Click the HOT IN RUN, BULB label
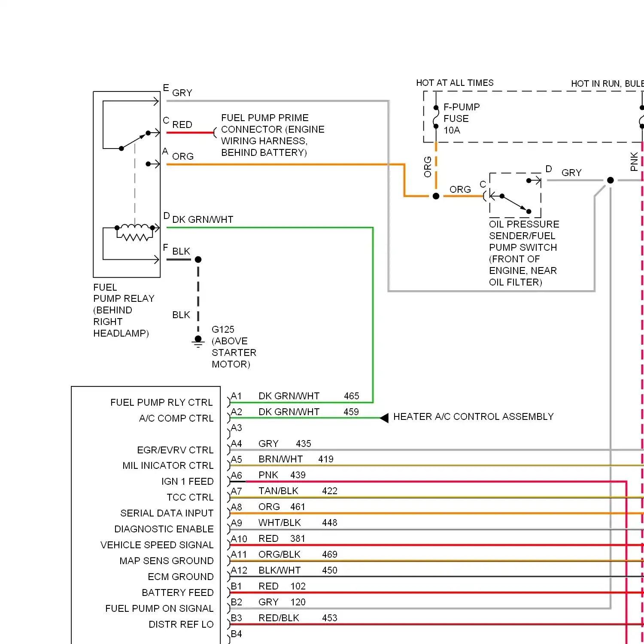The image size is (644, 644). pyautogui.click(x=607, y=84)
